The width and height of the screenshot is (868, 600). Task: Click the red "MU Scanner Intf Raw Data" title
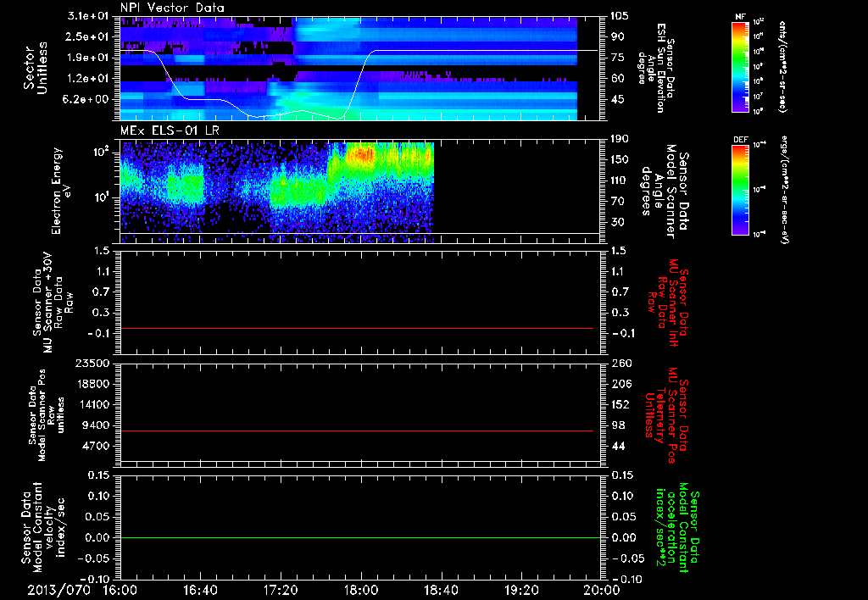669,303
